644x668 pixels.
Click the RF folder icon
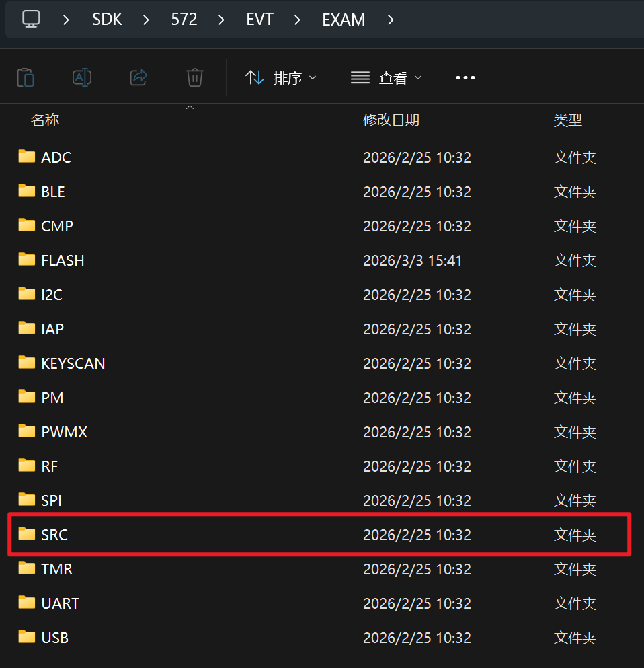pyautogui.click(x=27, y=465)
